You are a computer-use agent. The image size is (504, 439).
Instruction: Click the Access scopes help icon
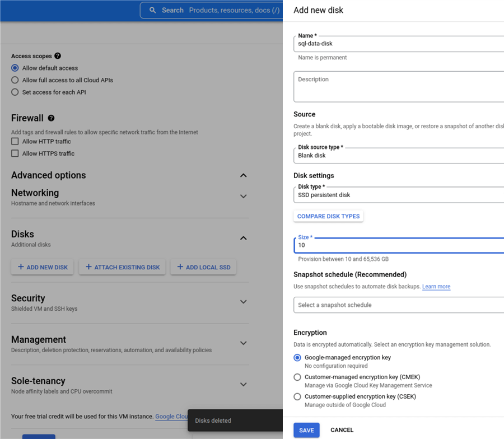click(x=58, y=56)
